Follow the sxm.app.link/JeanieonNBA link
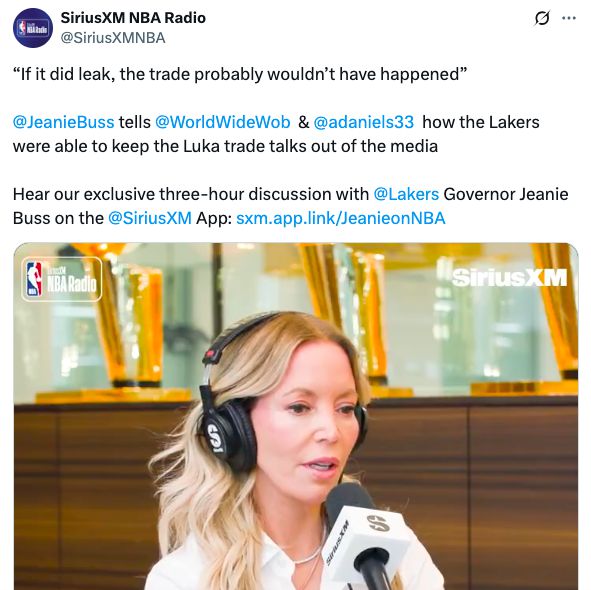The width and height of the screenshot is (591, 590). [x=341, y=218]
